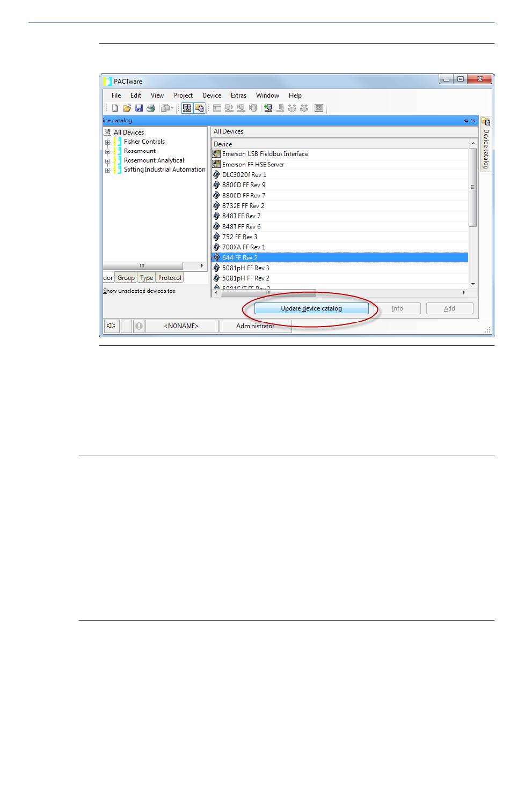Switch to the Type tab
Viewport: 510px width, 812px height.
pyautogui.click(x=147, y=278)
